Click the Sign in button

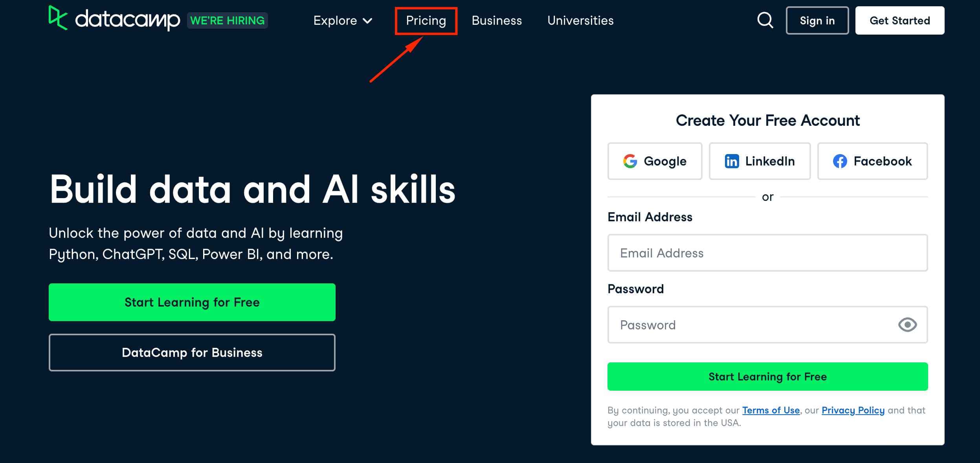pyautogui.click(x=817, y=20)
